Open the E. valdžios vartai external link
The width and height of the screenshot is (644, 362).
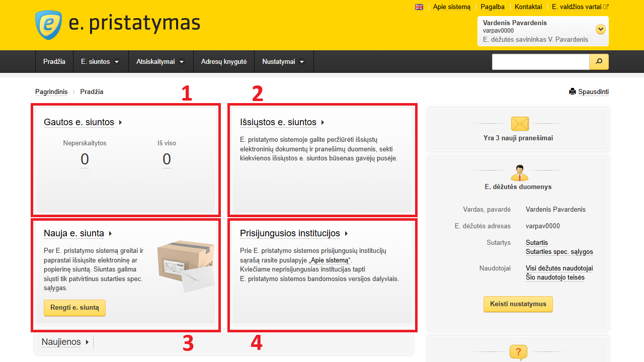580,7
